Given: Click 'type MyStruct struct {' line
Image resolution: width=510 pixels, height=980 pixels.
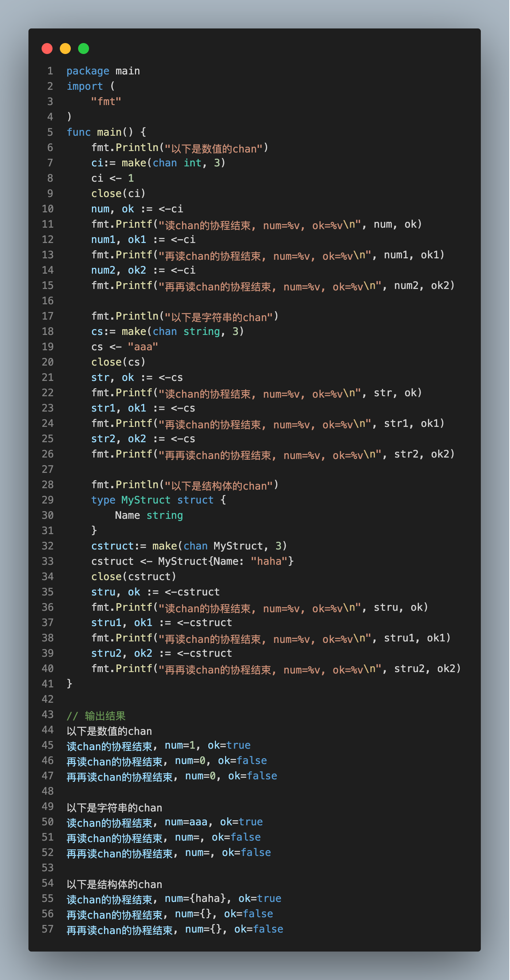Looking at the screenshot, I should [x=159, y=500].
